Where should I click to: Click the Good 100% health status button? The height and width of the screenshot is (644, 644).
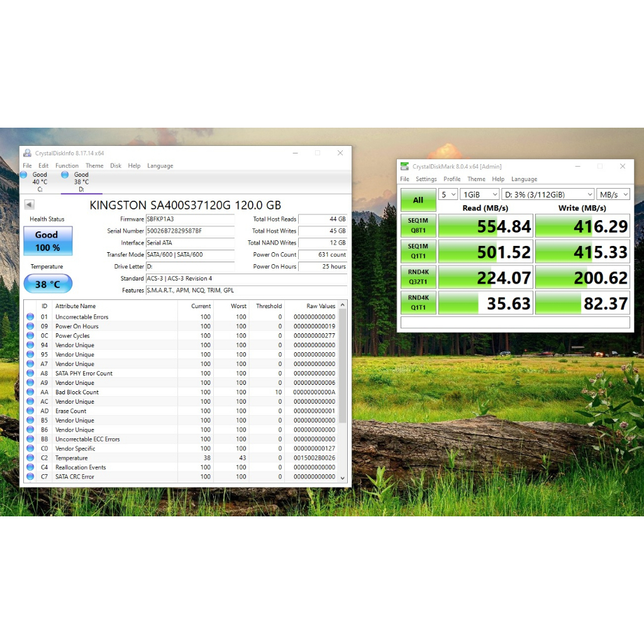click(47, 240)
